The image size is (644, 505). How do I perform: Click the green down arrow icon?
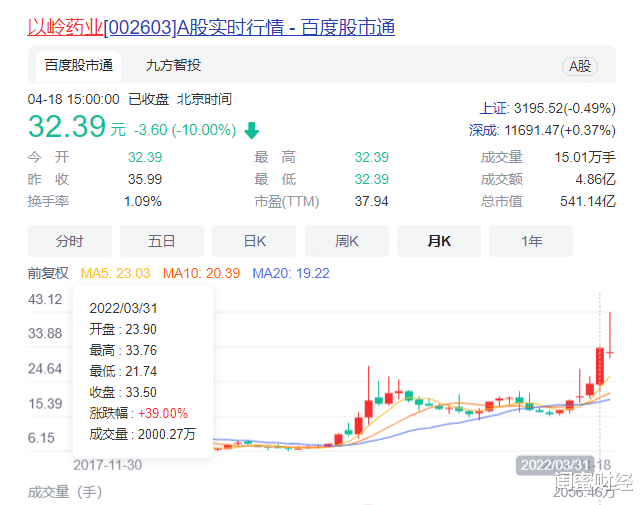[251, 131]
